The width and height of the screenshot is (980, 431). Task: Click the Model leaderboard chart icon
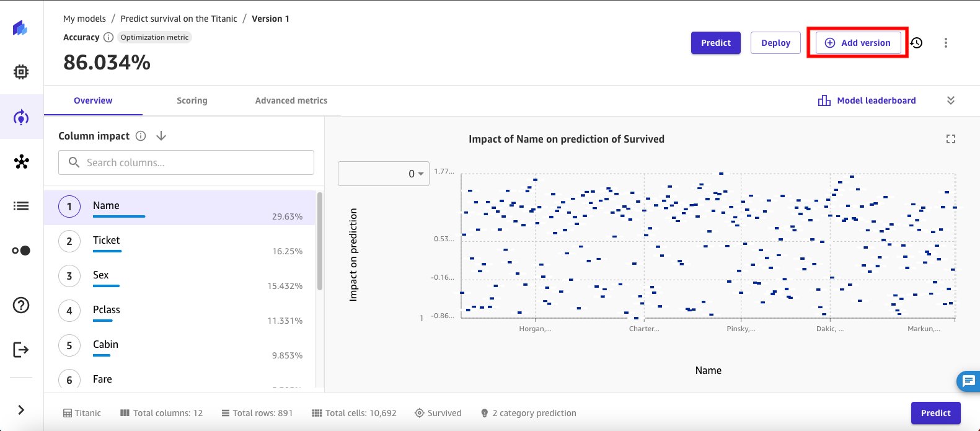[x=824, y=100]
